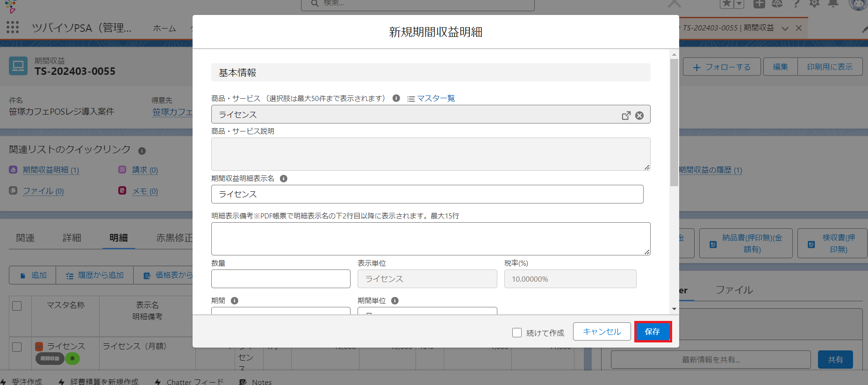Open the 請求 (0) link
The width and height of the screenshot is (868, 385).
click(x=145, y=170)
